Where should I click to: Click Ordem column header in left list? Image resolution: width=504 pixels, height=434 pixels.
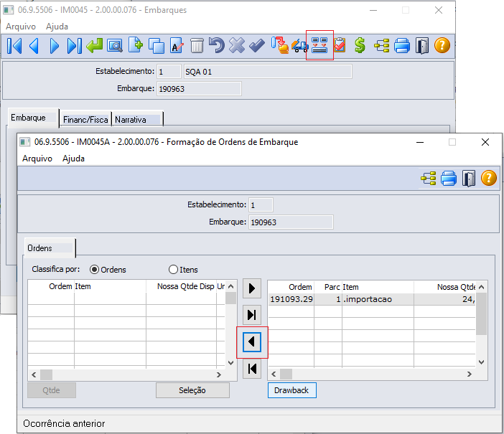[x=52, y=286]
